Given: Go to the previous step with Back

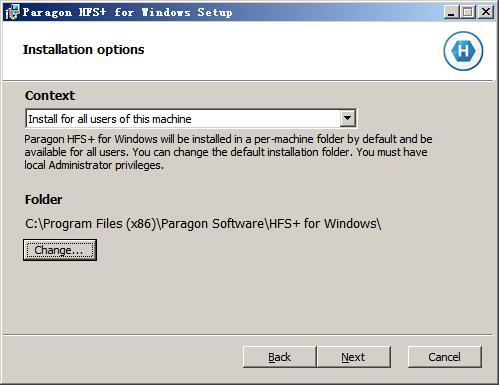Looking at the screenshot, I should tap(279, 357).
